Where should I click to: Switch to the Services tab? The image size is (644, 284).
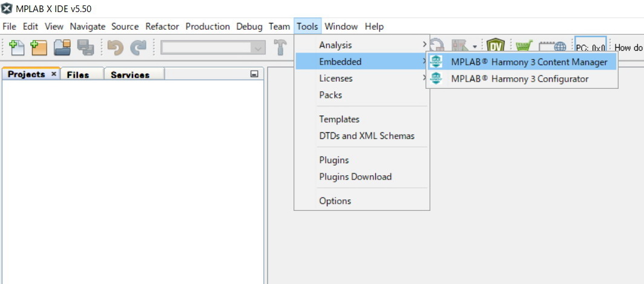click(130, 74)
